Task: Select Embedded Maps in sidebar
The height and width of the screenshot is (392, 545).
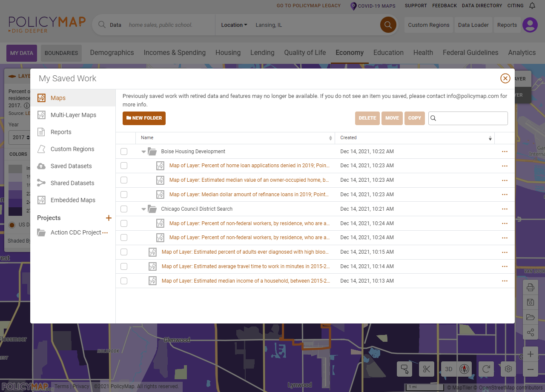Action: point(73,200)
